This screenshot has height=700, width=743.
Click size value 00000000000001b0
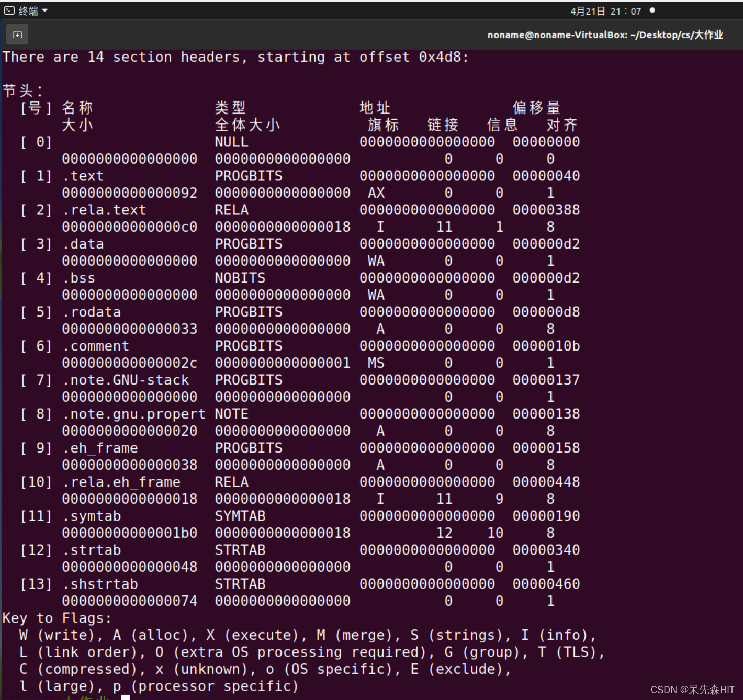pyautogui.click(x=130, y=533)
